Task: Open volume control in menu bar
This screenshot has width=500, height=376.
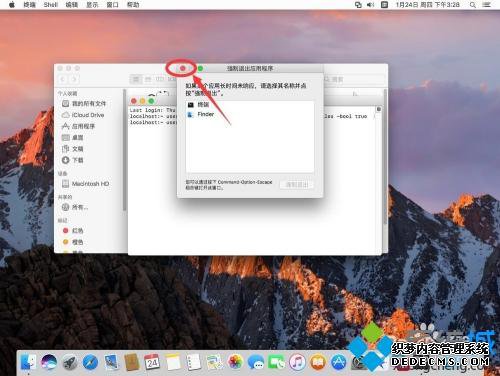Action: [x=370, y=5]
